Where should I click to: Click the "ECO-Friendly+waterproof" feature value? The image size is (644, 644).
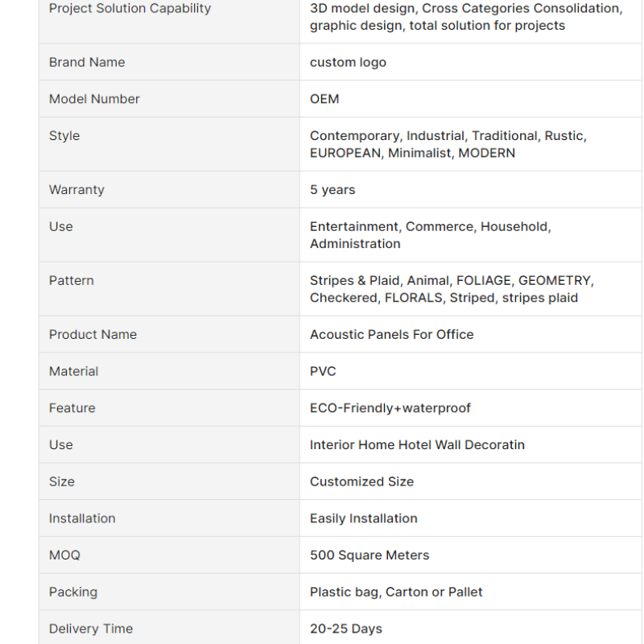point(390,408)
